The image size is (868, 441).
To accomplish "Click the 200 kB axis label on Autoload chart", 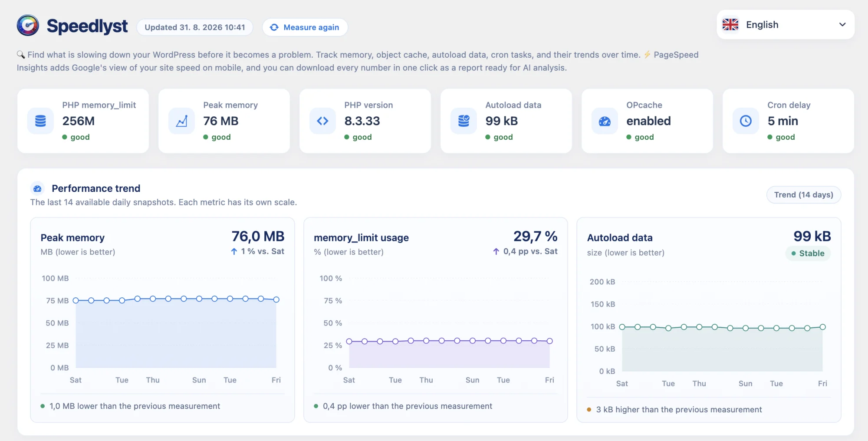I will pyautogui.click(x=602, y=282).
